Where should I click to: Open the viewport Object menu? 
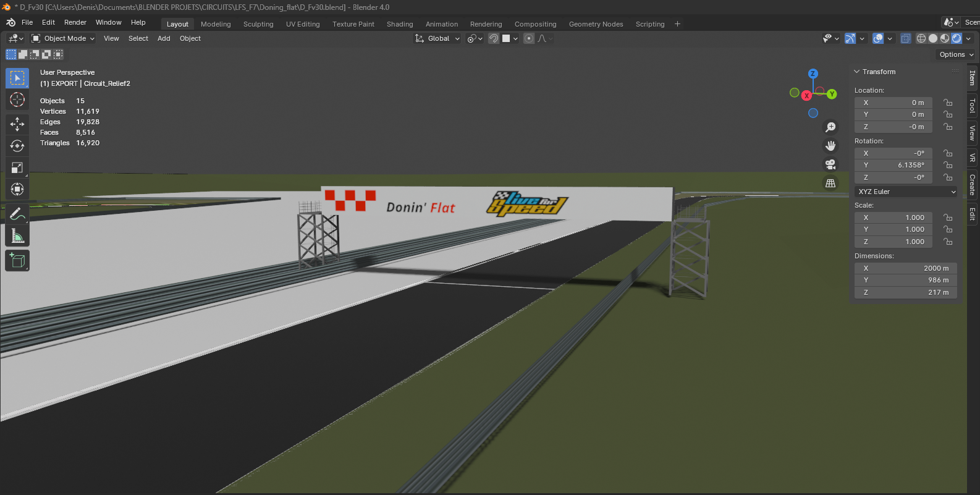pyautogui.click(x=190, y=38)
